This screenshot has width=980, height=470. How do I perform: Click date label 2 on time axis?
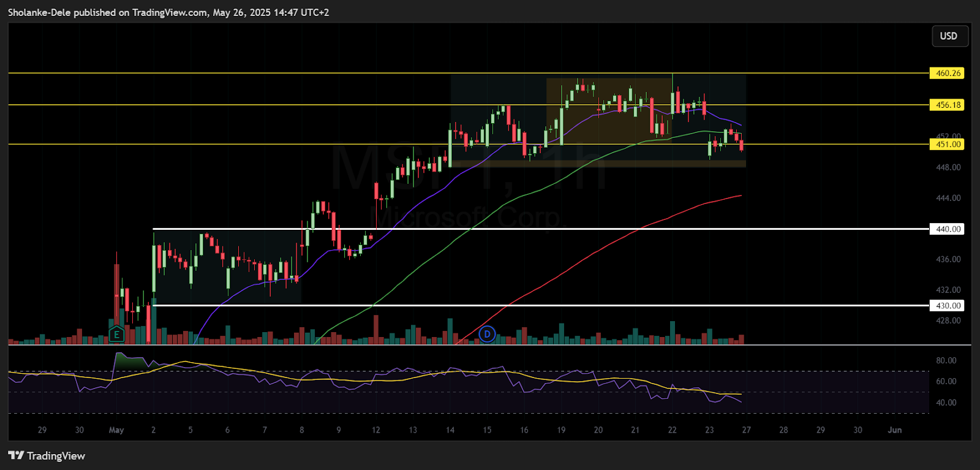(154, 430)
